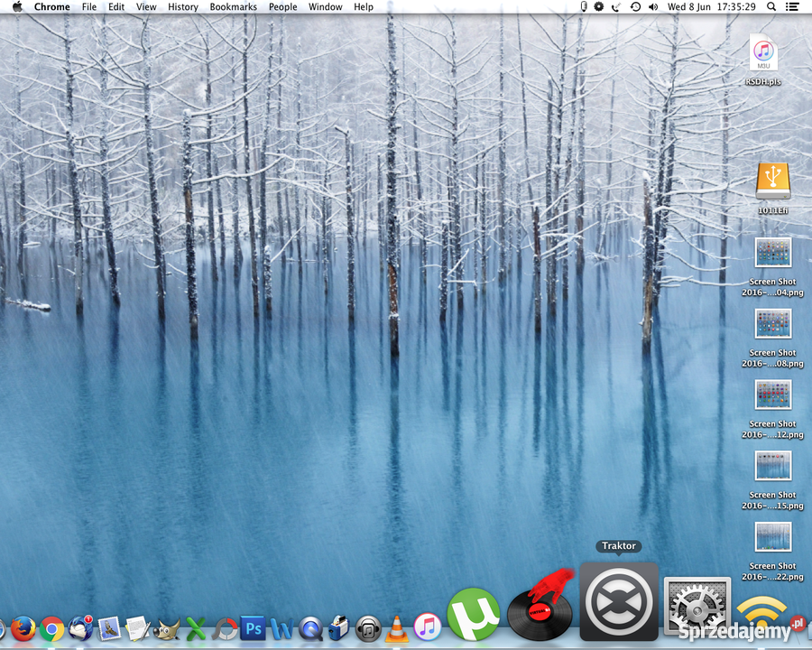Open Microsoft Excel from the Dock
812x650 pixels.
pyautogui.click(x=195, y=627)
